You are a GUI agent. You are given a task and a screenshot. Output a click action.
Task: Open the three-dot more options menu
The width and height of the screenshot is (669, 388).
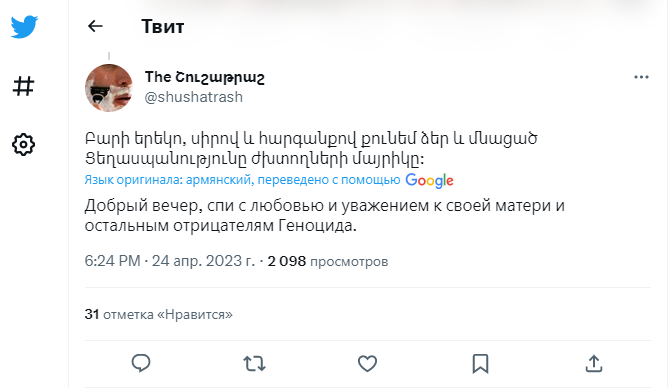641,77
